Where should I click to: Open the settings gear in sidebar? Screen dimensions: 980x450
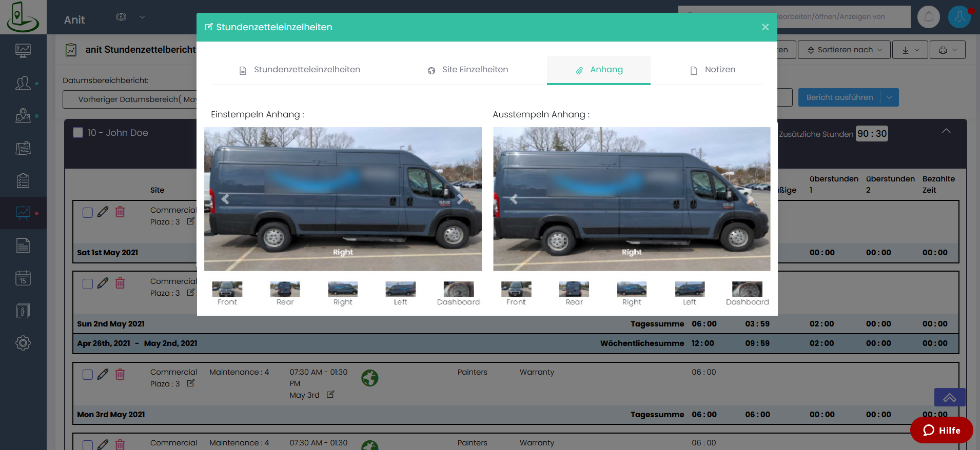[23, 343]
